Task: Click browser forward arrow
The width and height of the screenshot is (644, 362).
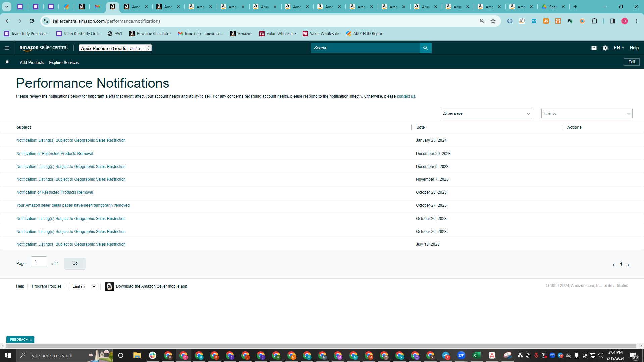Action: pyautogui.click(x=19, y=21)
